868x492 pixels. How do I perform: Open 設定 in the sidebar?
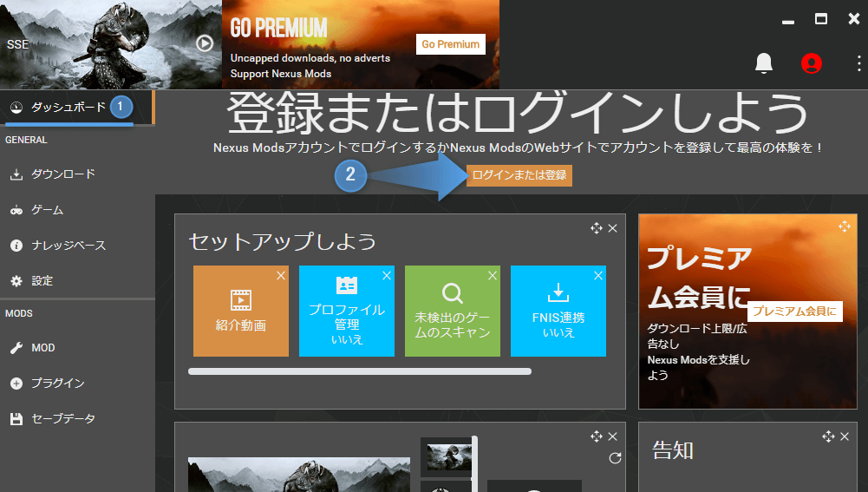tap(77, 281)
